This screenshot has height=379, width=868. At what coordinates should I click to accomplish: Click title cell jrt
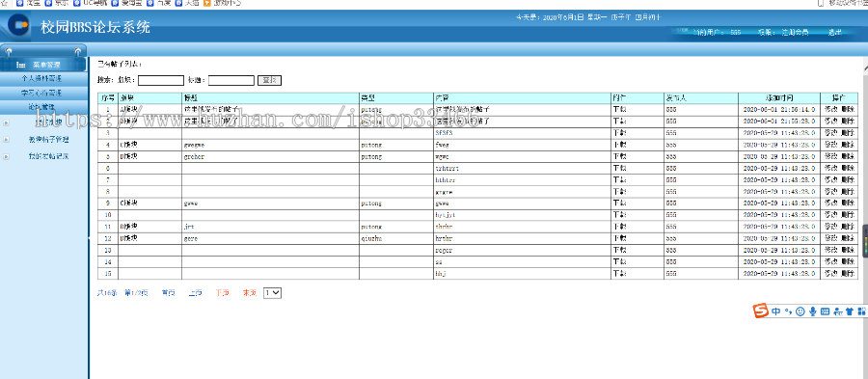pos(189,227)
